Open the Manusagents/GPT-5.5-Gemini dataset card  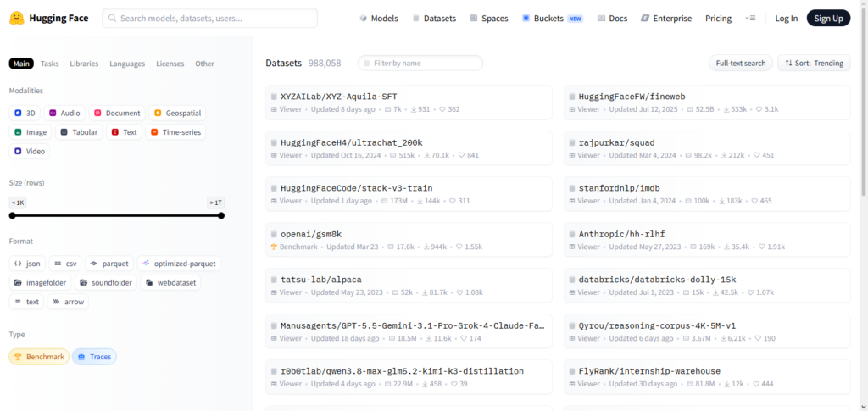point(409,330)
